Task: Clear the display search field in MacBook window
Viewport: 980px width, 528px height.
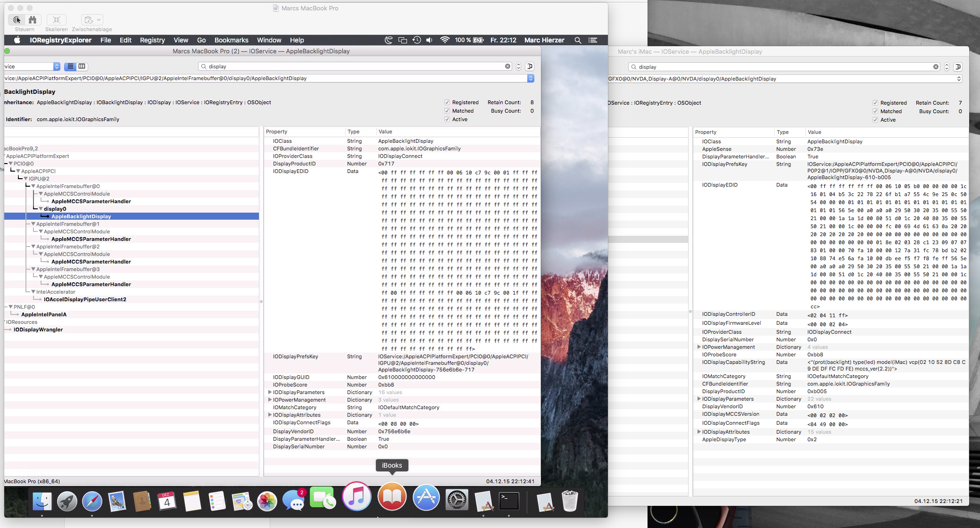Action: pos(507,66)
